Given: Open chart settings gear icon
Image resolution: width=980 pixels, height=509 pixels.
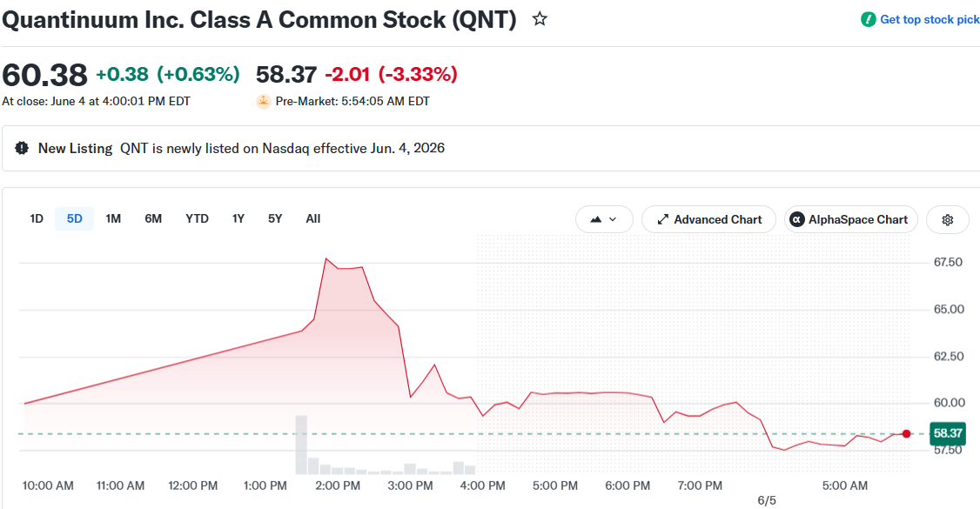Looking at the screenshot, I should pos(948,220).
